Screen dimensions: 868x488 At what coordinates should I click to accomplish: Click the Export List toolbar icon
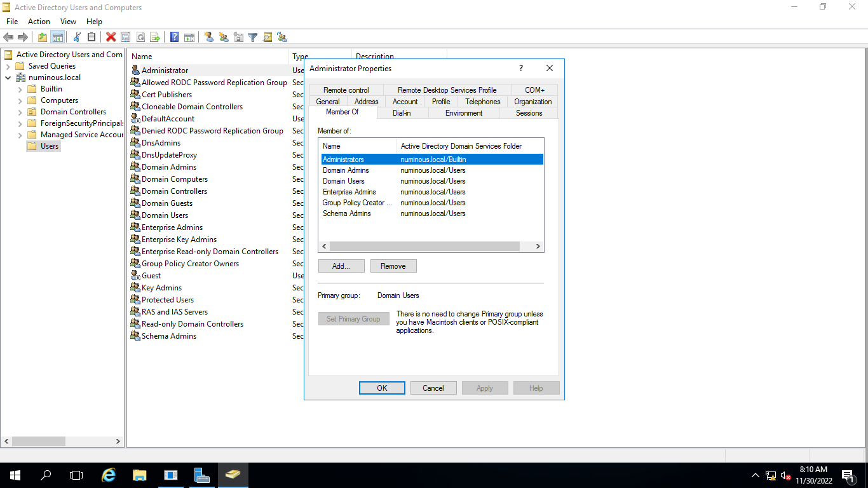pyautogui.click(x=154, y=37)
